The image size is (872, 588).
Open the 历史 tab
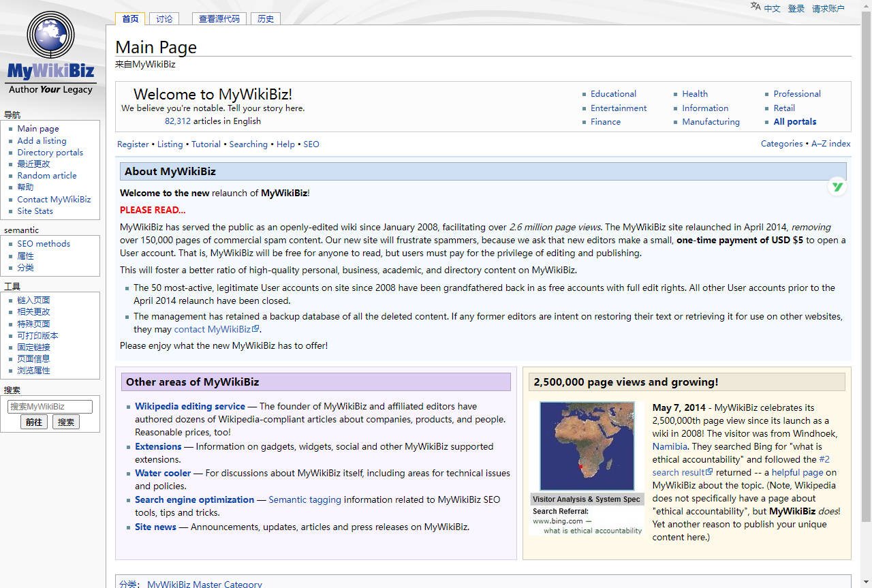pos(266,19)
